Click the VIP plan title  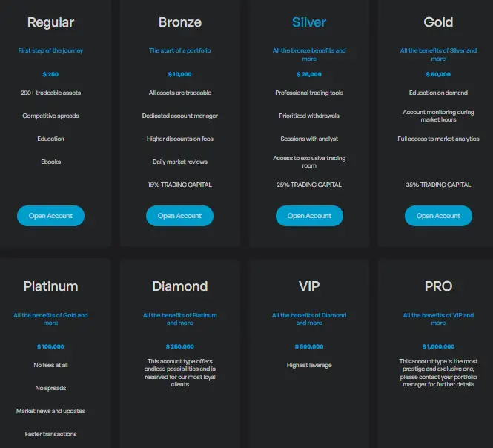(x=309, y=286)
